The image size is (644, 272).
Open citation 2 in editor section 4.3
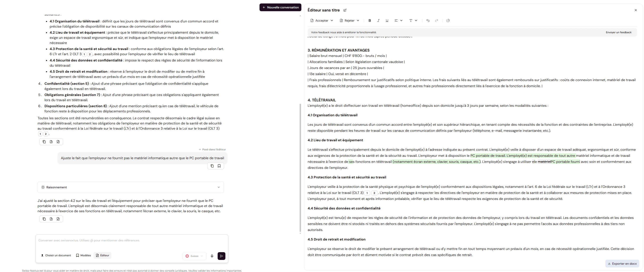click(374, 193)
